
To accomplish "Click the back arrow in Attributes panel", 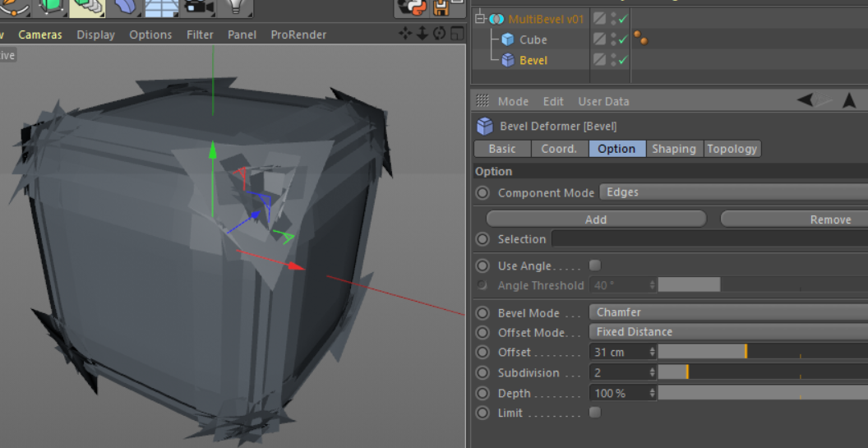I will pos(806,100).
